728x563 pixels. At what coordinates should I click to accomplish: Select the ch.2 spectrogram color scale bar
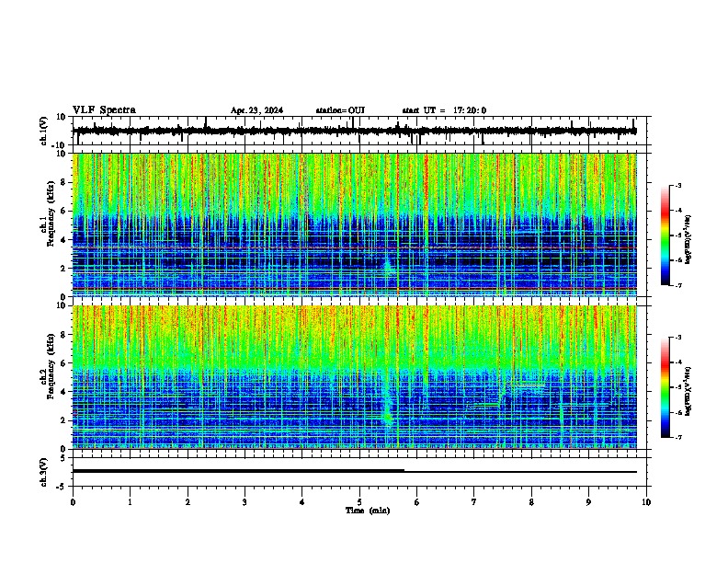(665, 387)
